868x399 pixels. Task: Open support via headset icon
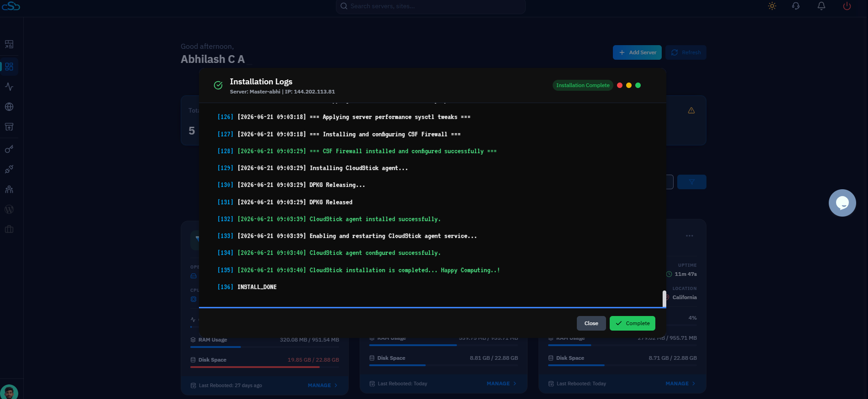click(x=796, y=6)
